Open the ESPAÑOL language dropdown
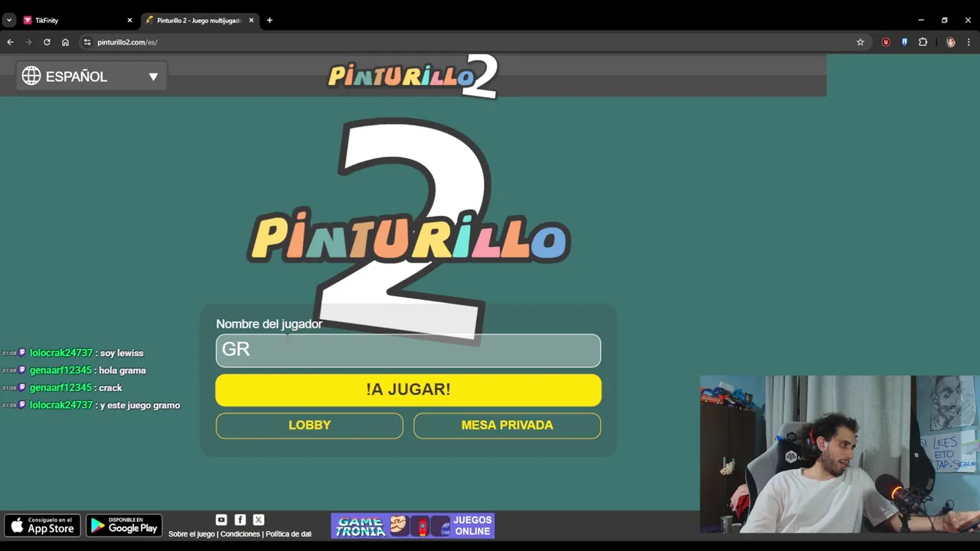Viewport: 980px width, 551px height. pyautogui.click(x=90, y=77)
